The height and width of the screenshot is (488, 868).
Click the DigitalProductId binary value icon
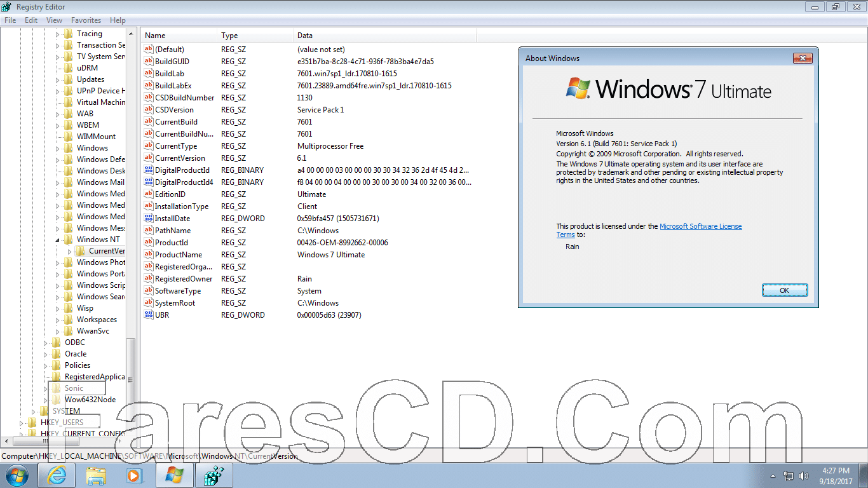pos(149,170)
